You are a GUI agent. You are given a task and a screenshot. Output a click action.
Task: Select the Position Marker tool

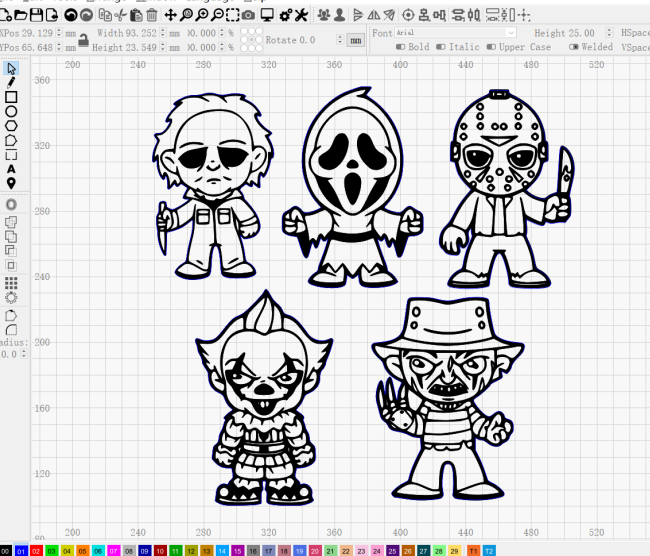click(11, 183)
